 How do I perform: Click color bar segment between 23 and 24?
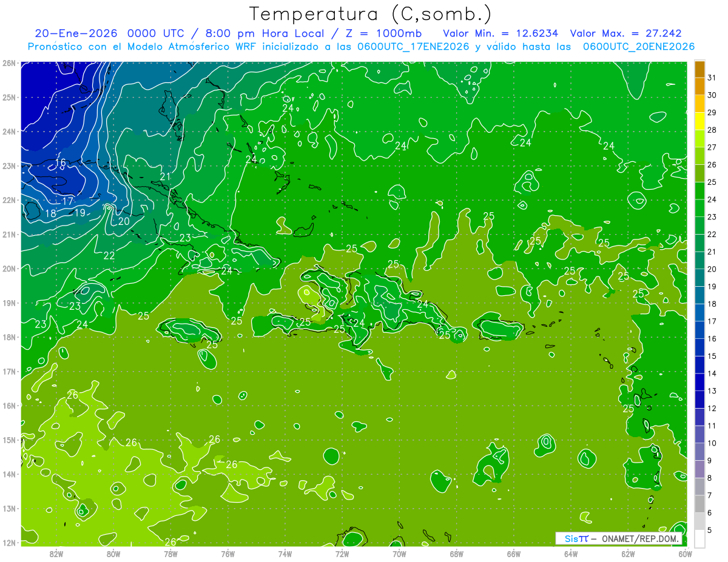point(699,209)
